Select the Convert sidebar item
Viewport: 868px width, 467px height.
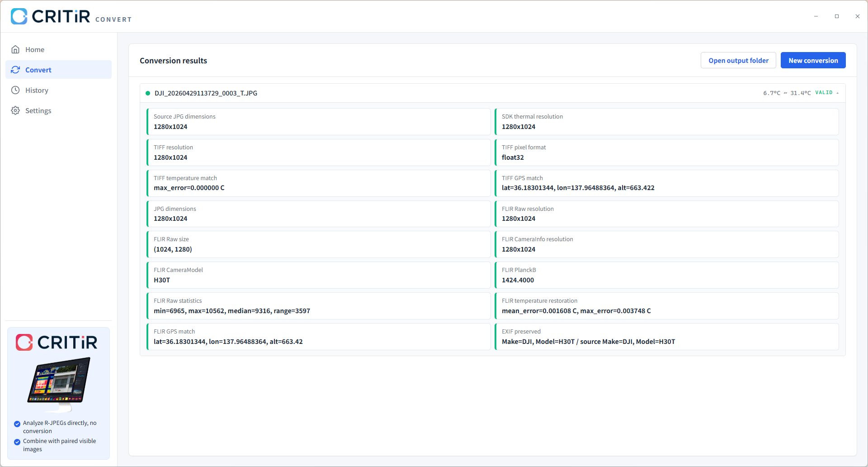click(58, 70)
